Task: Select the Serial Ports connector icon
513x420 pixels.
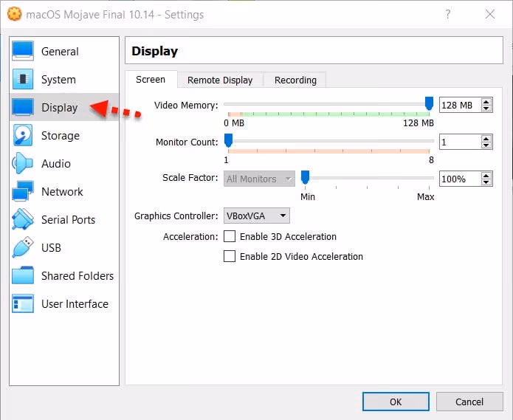Action: point(23,219)
